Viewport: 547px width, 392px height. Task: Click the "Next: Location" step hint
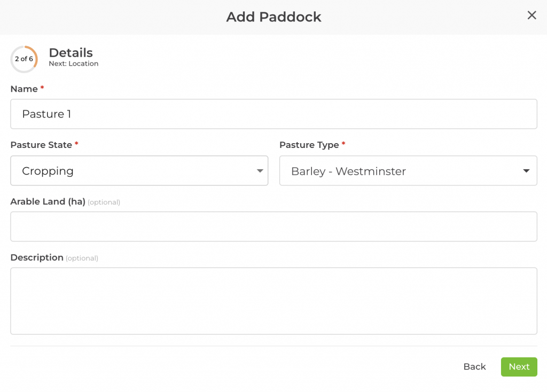[74, 64]
